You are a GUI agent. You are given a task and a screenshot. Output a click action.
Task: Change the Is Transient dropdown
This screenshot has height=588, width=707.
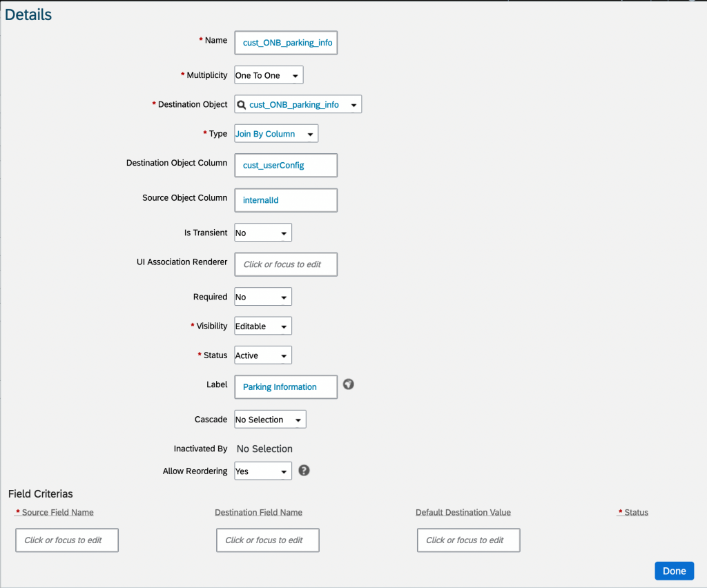263,233
